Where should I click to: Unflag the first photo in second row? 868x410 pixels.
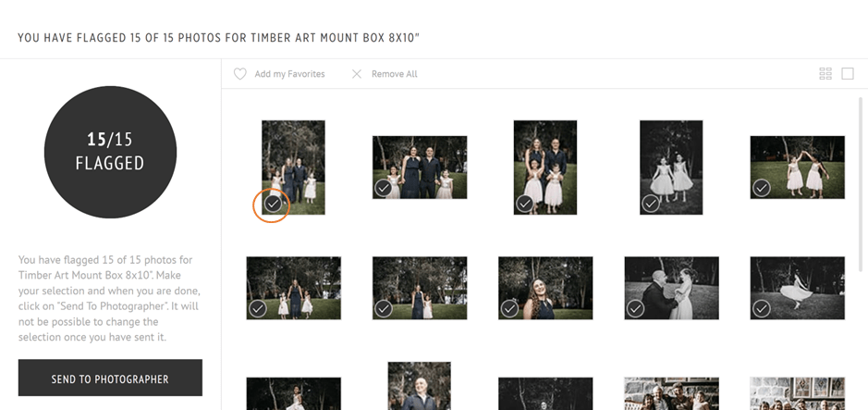(x=258, y=309)
